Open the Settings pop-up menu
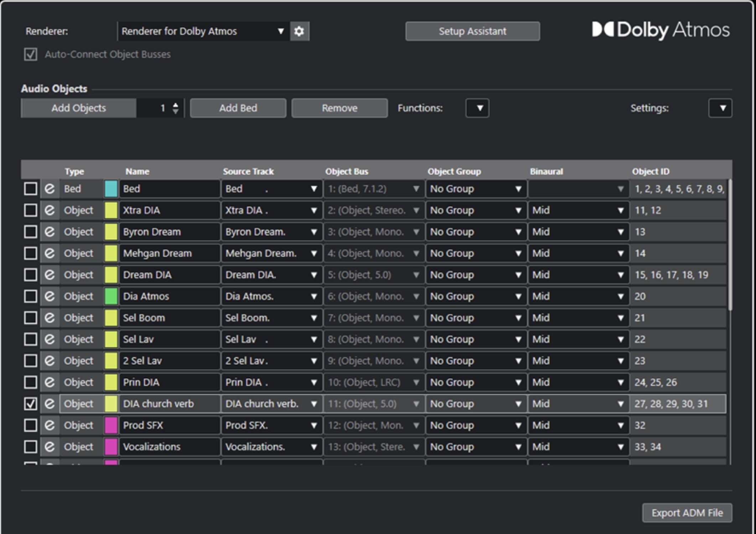The image size is (756, 534). [x=720, y=108]
